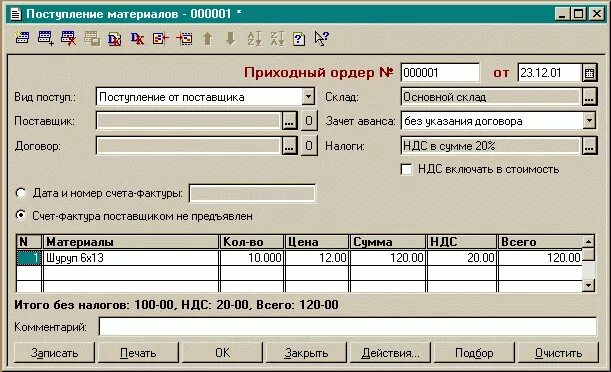Click the Основной склад field
The height and width of the screenshot is (372, 611).
pos(491,97)
